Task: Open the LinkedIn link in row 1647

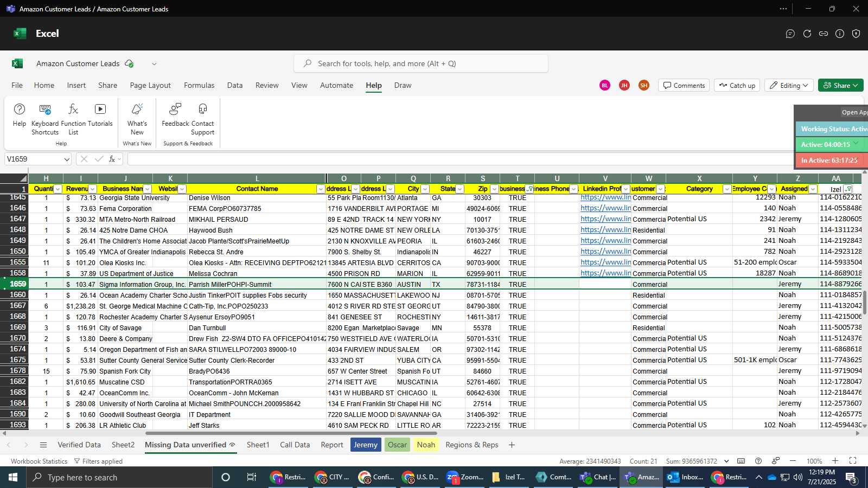Action: (605, 219)
